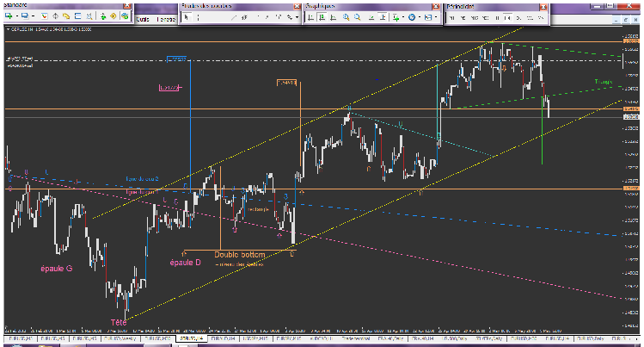Toggle the Terminal panel icon
This screenshot has height=347, width=644.
[77, 16]
